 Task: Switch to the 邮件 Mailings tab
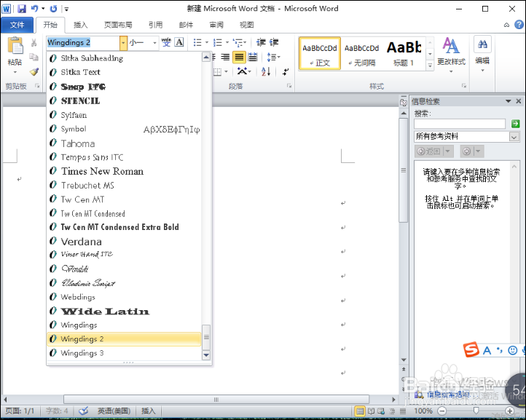tap(186, 25)
